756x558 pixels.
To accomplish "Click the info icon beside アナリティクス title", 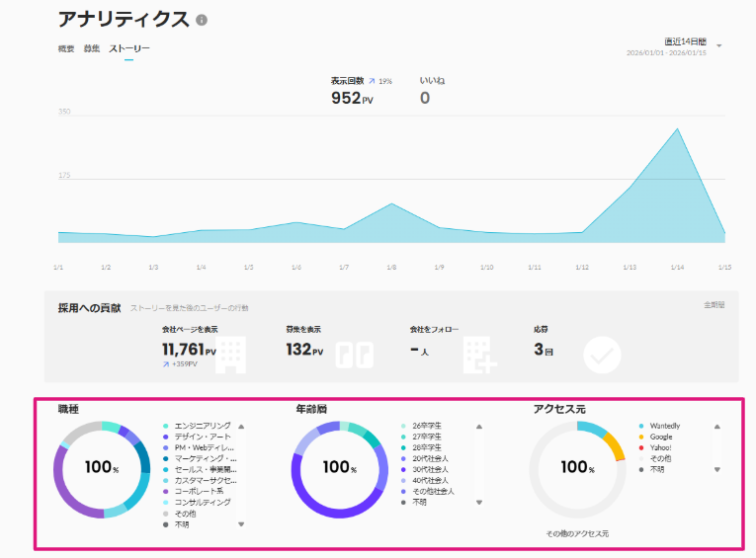I will (202, 20).
